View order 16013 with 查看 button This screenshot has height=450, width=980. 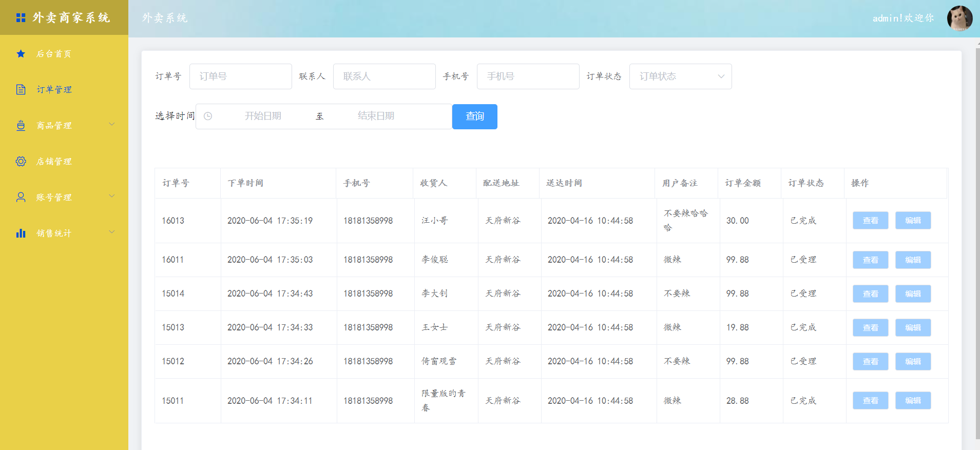(871, 221)
